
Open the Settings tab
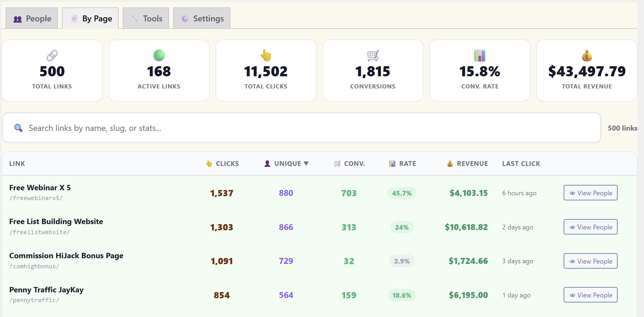[202, 18]
